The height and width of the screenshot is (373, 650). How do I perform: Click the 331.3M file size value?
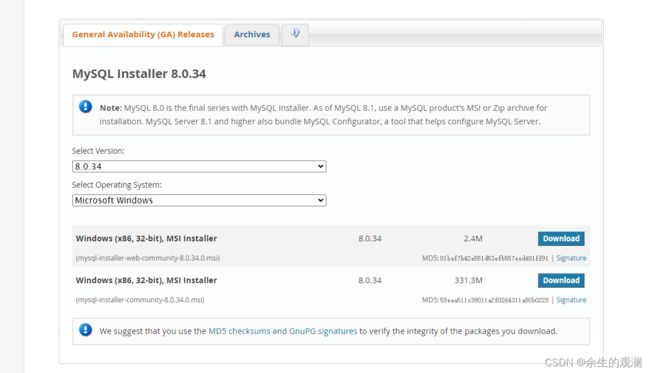pos(468,281)
